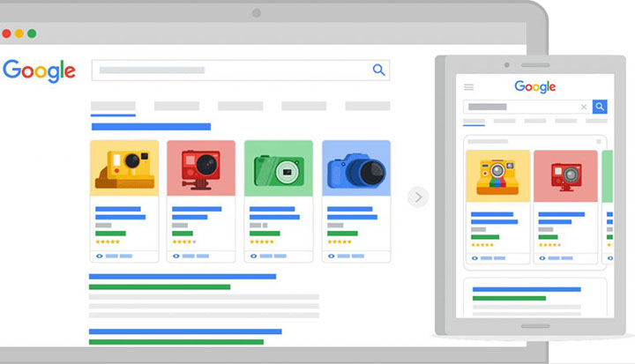
Task: Select the fourth search tab on laptop
Action: pyautogui.click(x=303, y=106)
